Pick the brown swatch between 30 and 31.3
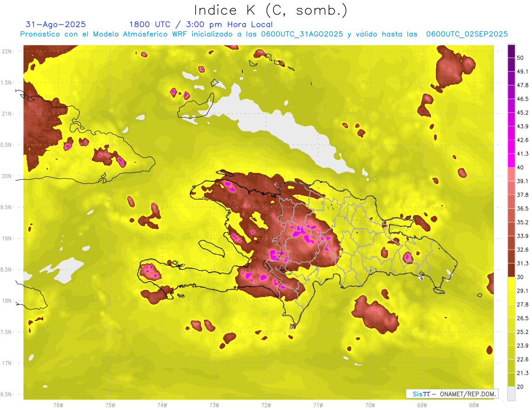The height and width of the screenshot is (411, 532). 511,270
